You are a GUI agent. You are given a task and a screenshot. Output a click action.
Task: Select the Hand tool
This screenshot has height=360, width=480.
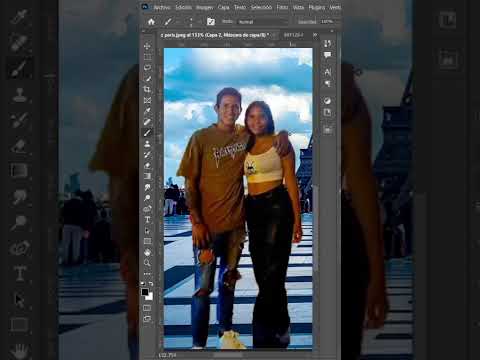[x=147, y=252]
